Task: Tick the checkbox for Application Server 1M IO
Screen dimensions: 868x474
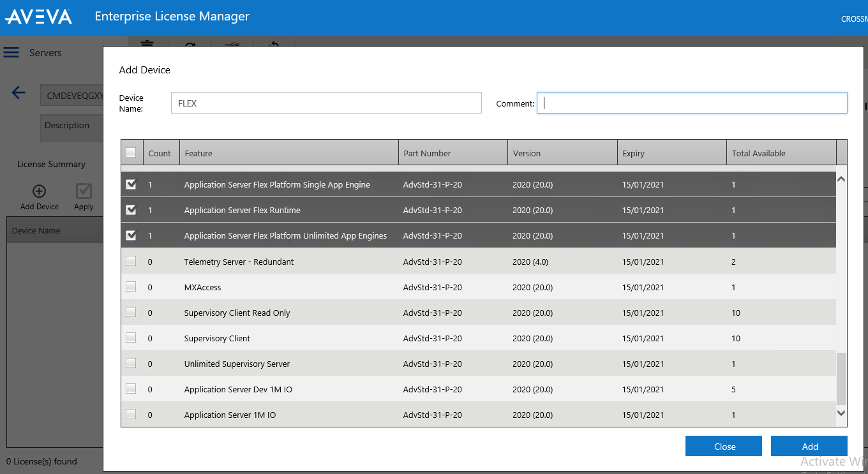Action: [131, 414]
